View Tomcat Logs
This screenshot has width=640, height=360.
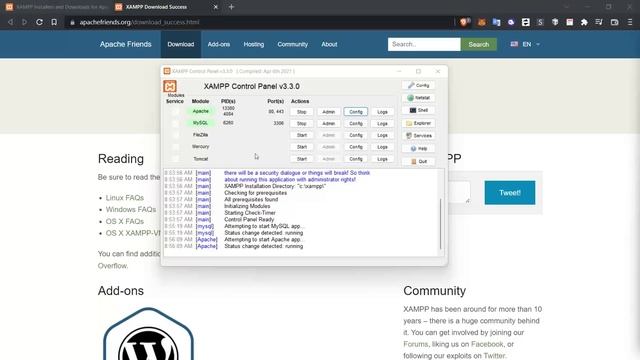(382, 159)
